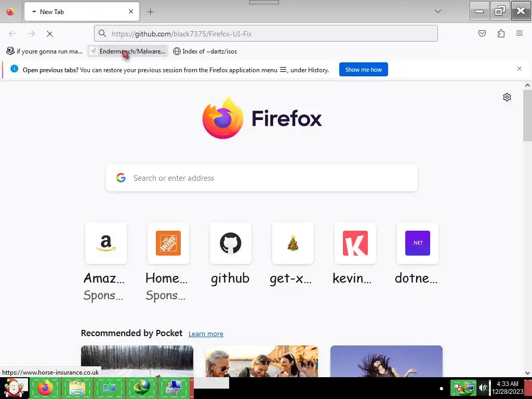Open the Internet Download Manager globe icon

click(x=141, y=388)
